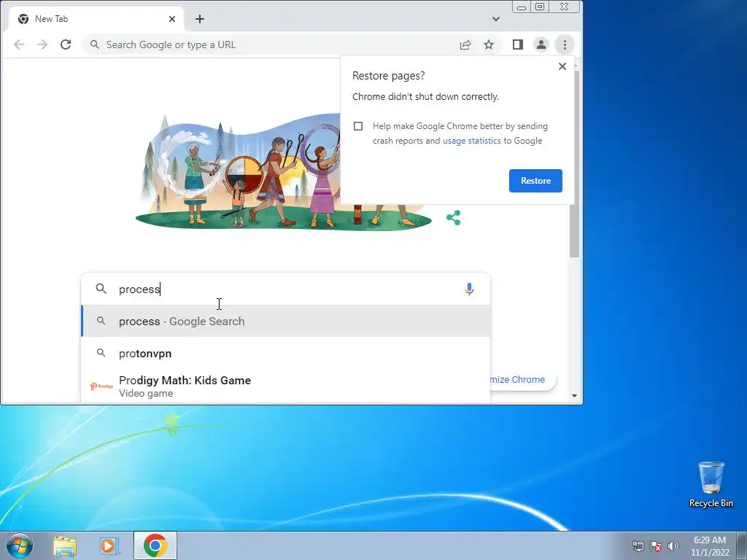Start voice search with microphone icon
The width and height of the screenshot is (747, 560).
click(x=469, y=289)
